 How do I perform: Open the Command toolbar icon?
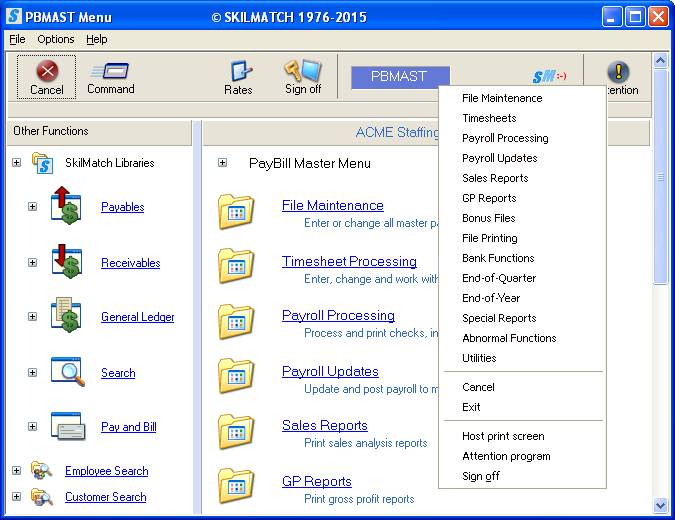pyautogui.click(x=110, y=71)
